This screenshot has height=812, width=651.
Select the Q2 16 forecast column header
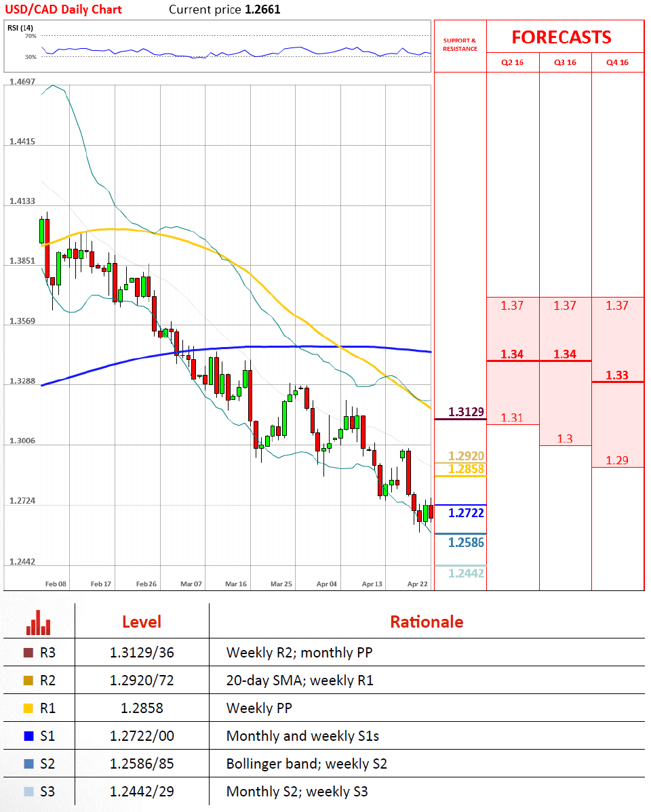512,62
